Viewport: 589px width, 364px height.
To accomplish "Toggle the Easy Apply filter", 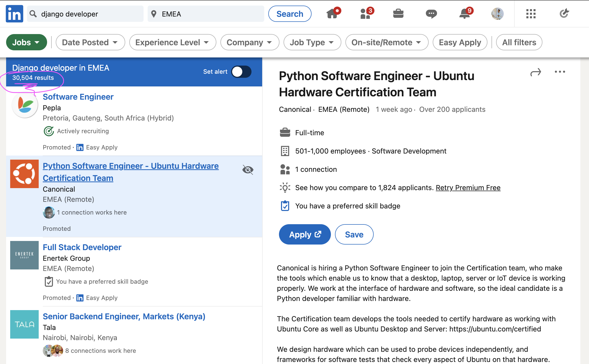I will tap(460, 42).
